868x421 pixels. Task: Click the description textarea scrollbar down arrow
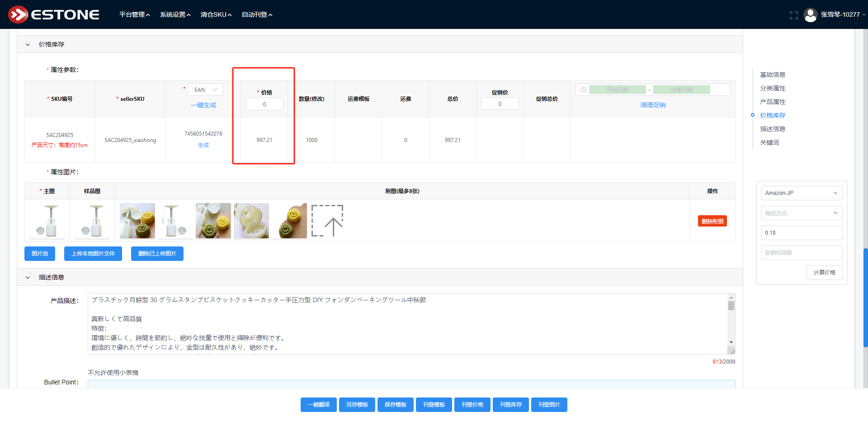[731, 342]
